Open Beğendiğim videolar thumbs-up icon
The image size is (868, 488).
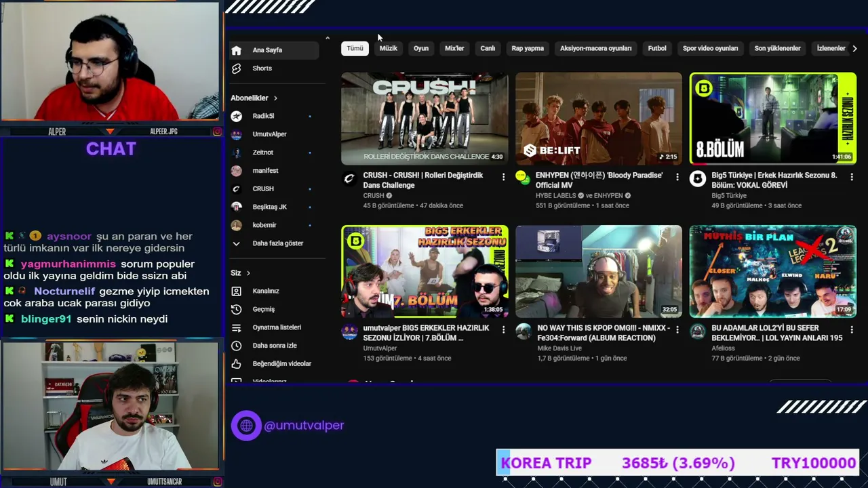click(x=236, y=364)
